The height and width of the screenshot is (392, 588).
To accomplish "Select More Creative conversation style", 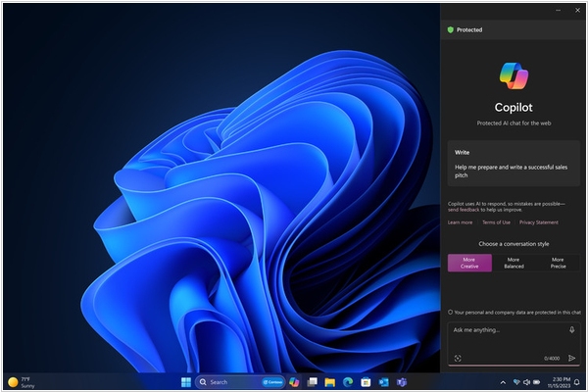I will (469, 263).
